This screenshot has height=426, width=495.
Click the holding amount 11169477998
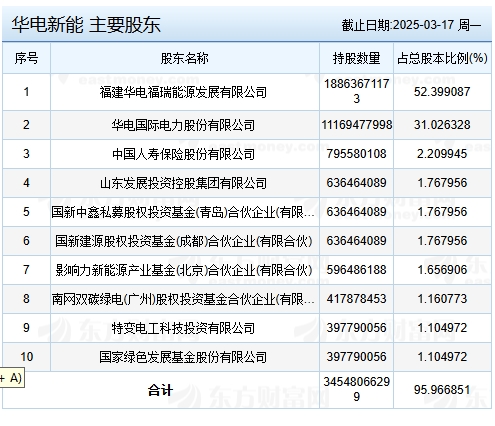pyautogui.click(x=357, y=125)
